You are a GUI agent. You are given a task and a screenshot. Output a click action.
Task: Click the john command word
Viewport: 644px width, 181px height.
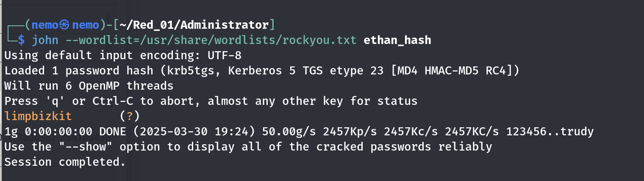click(45, 40)
